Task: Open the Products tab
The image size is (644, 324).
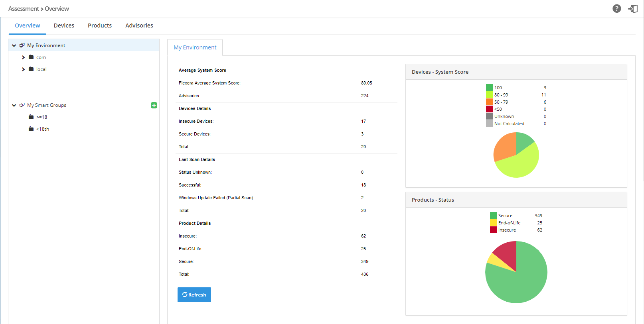Action: coord(100,26)
